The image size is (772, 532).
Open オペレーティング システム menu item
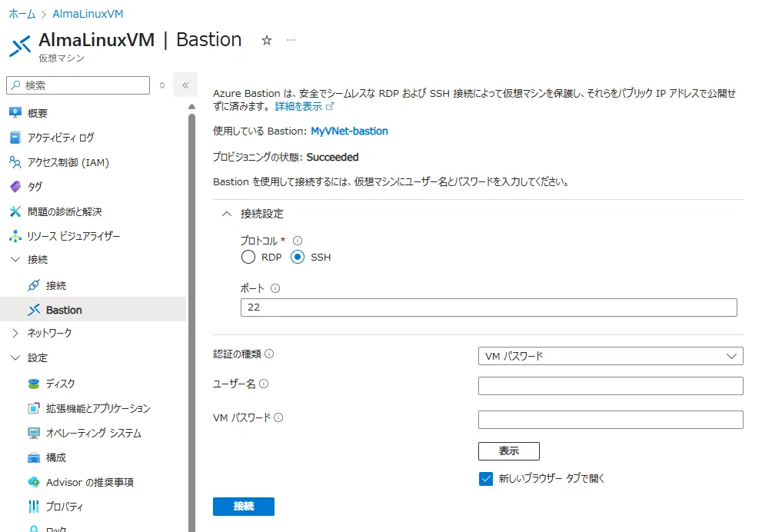click(x=94, y=433)
